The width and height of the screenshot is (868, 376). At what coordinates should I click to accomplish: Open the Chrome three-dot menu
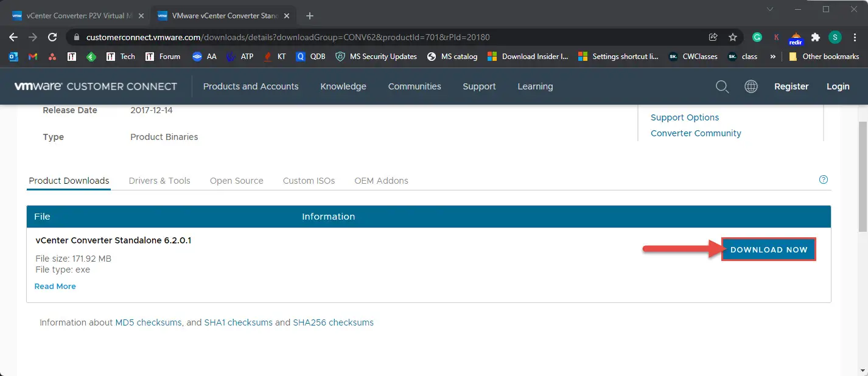pyautogui.click(x=855, y=37)
